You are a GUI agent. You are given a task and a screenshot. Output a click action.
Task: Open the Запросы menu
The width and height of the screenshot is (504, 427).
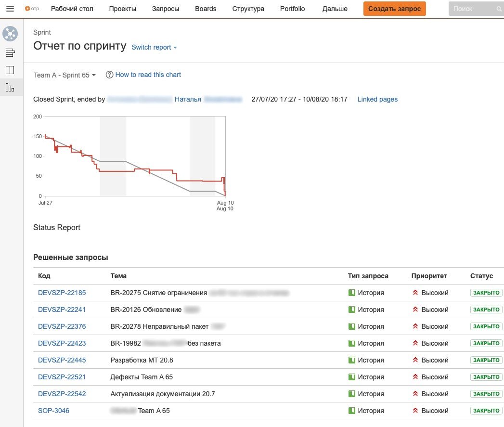point(166,9)
